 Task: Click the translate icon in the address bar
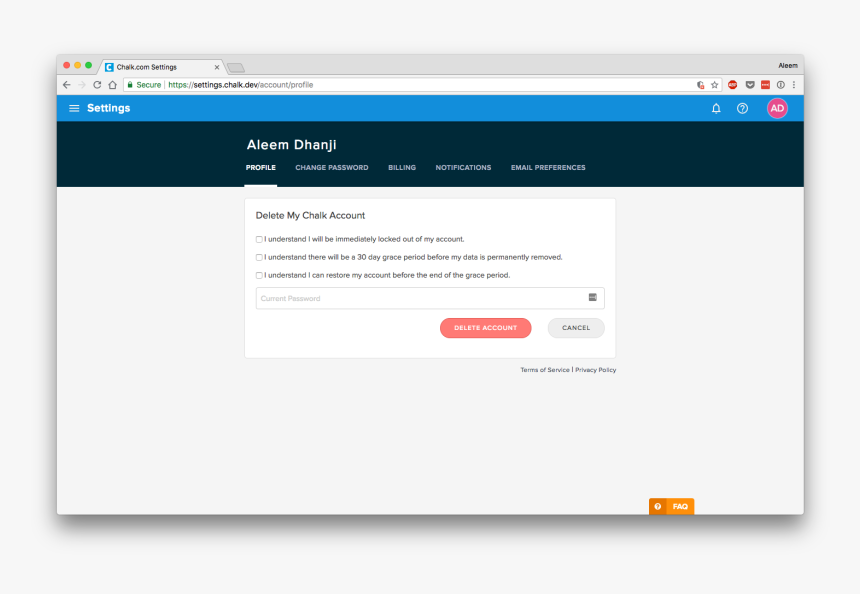[x=700, y=85]
